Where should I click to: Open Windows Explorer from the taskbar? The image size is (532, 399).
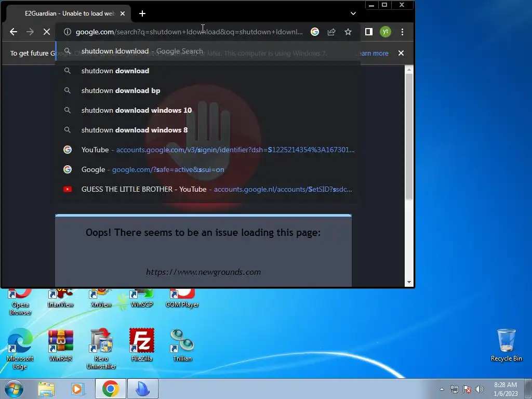coord(46,389)
